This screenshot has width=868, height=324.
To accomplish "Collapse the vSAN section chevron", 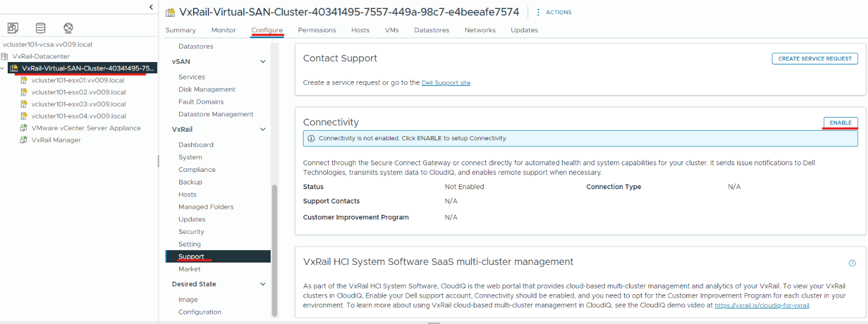I will [x=262, y=61].
